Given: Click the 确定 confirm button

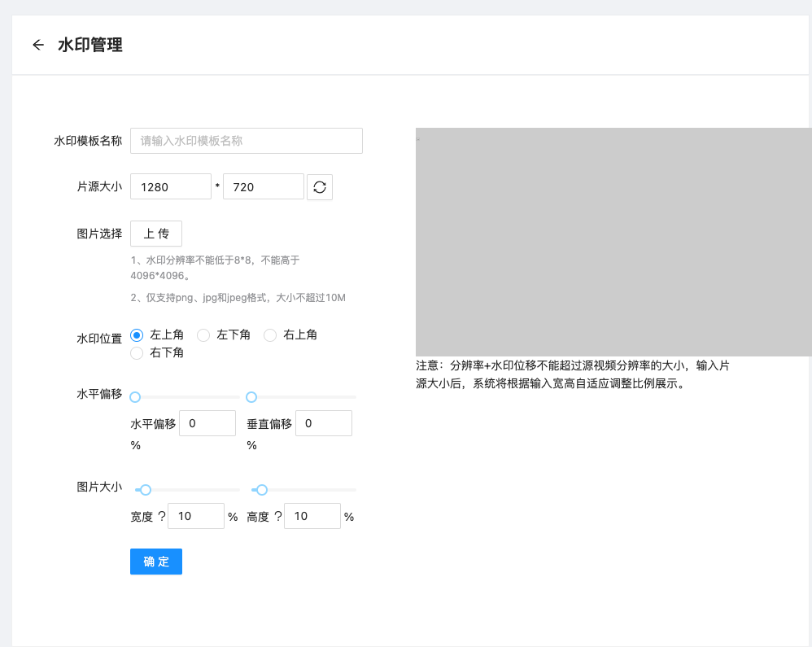Looking at the screenshot, I should point(155,561).
